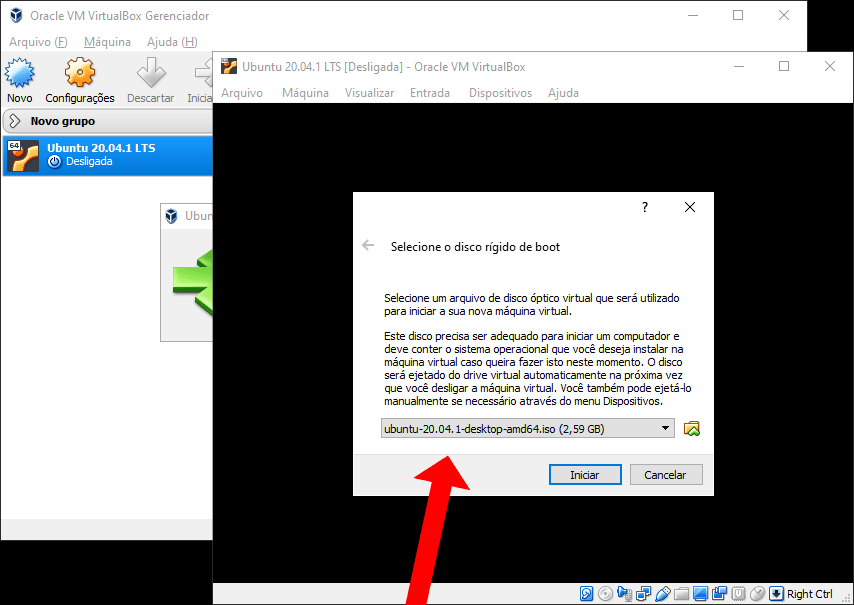Click the Iniciar button in dialog

(x=585, y=475)
